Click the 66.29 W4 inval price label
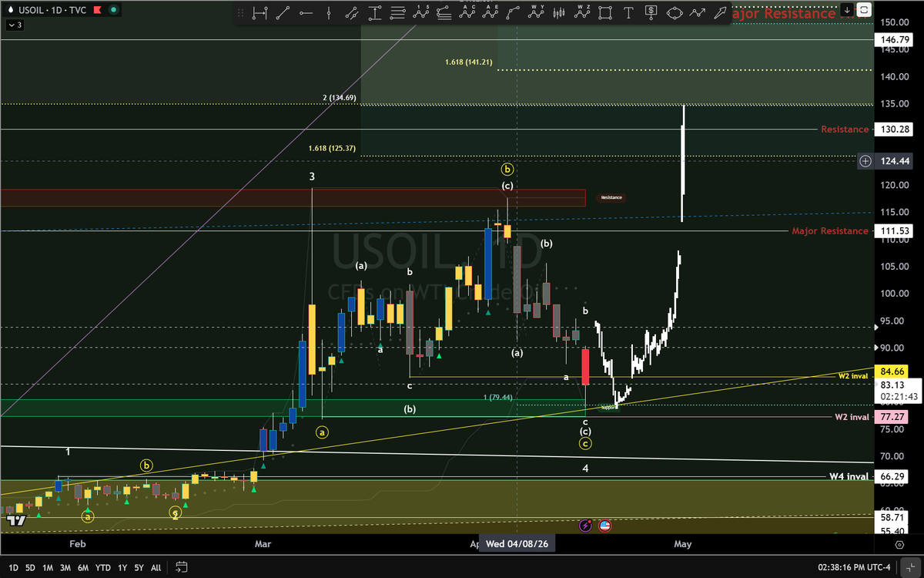 (893, 477)
